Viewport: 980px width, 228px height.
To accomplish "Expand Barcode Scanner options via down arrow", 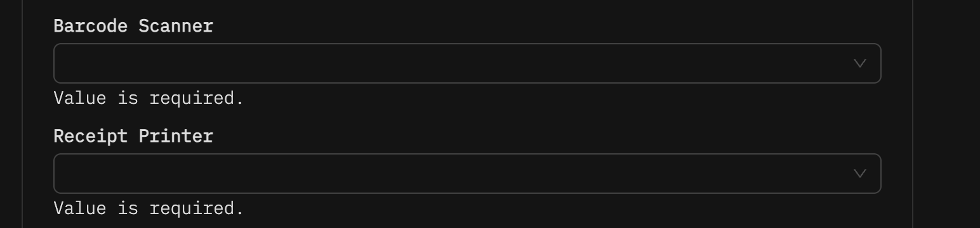I will [x=860, y=63].
